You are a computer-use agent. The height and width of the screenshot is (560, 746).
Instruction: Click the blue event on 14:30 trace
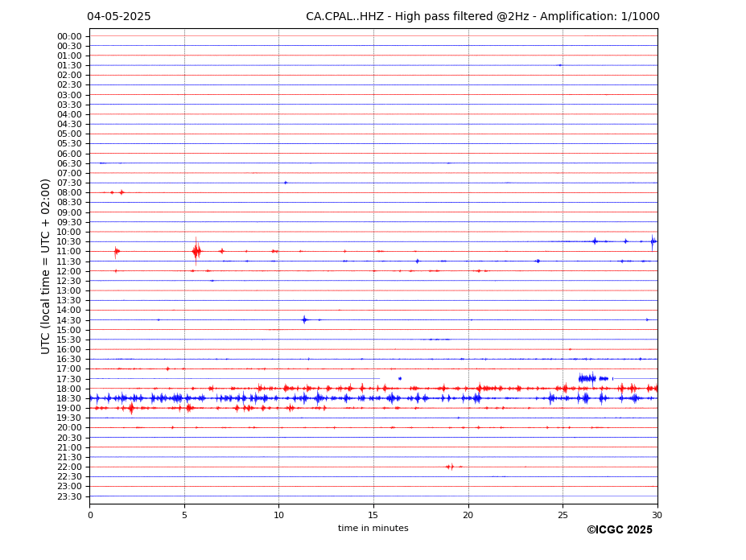point(304,319)
